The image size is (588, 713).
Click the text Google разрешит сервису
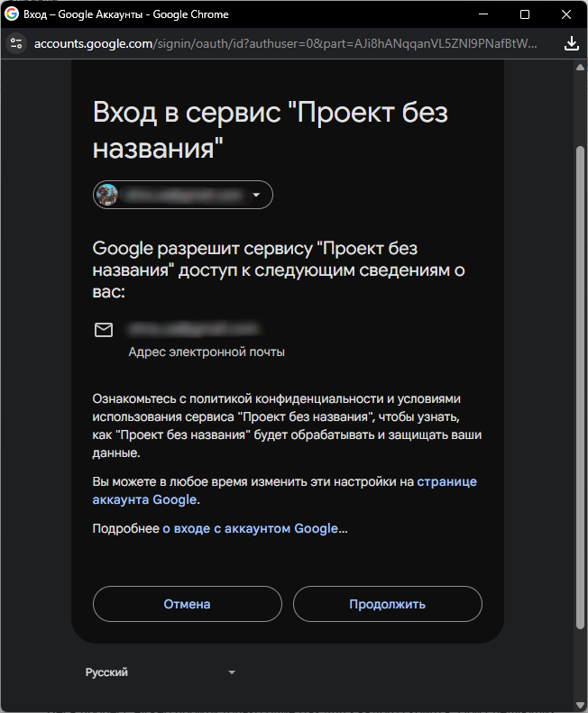pyautogui.click(x=279, y=270)
